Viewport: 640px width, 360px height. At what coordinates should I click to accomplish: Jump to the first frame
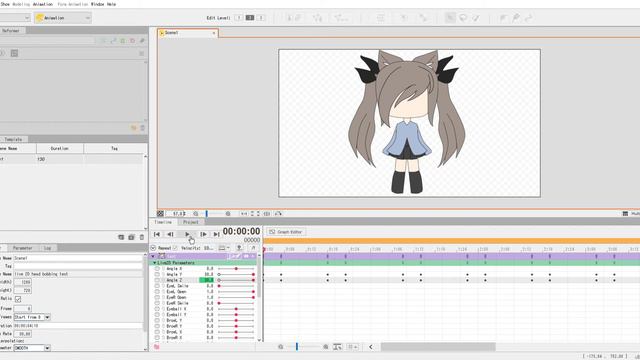157,234
